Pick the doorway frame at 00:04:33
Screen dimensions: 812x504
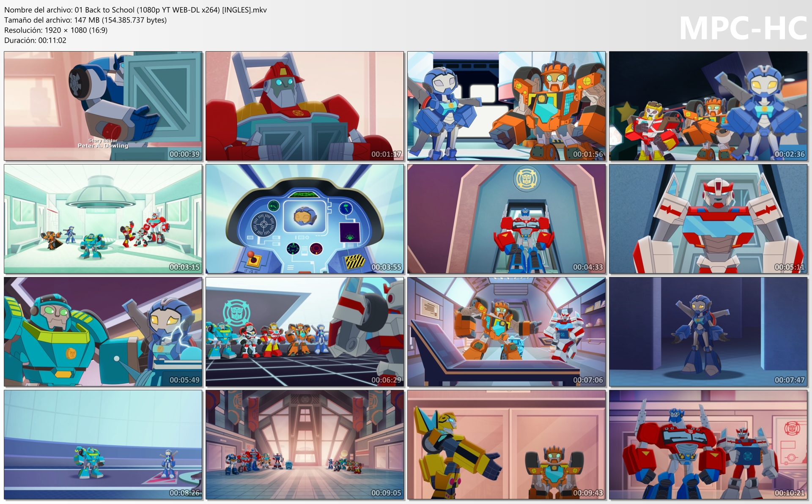point(507,219)
